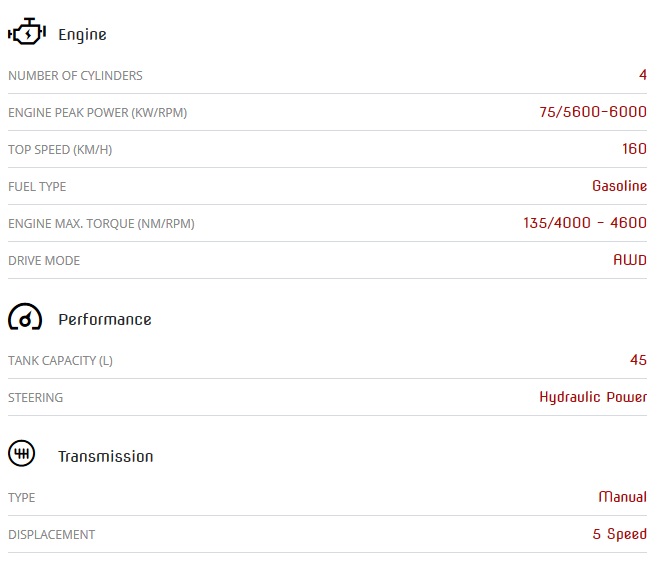660x562 pixels.
Task: Click the Fuel Type label
Action: 37,187
